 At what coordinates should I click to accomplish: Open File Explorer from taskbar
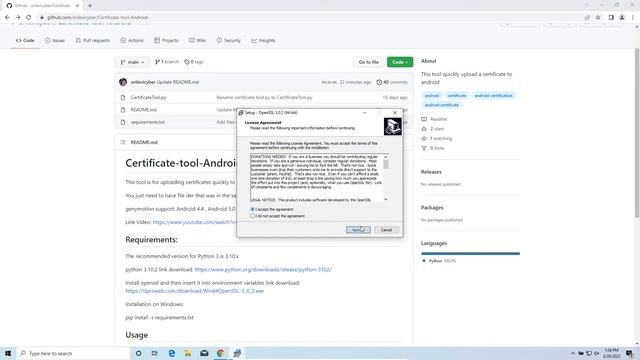[188, 353]
